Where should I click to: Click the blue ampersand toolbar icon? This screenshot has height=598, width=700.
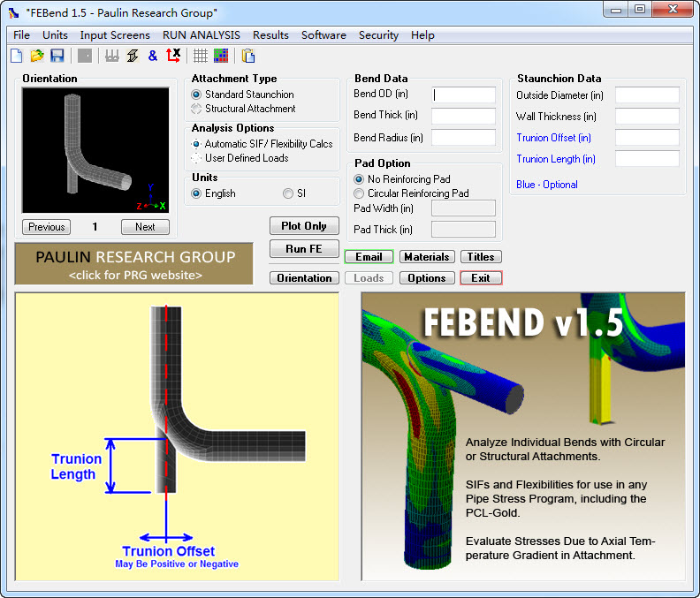pyautogui.click(x=153, y=56)
